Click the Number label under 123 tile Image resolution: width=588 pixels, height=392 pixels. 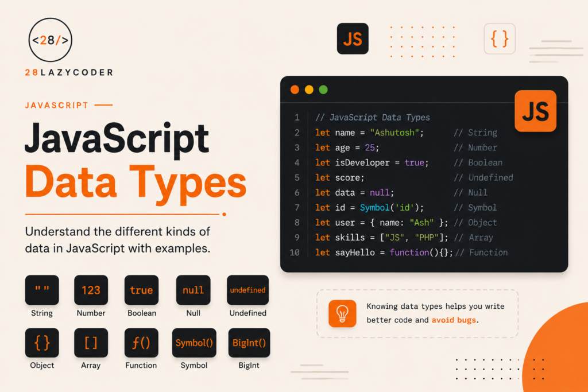coord(91,313)
